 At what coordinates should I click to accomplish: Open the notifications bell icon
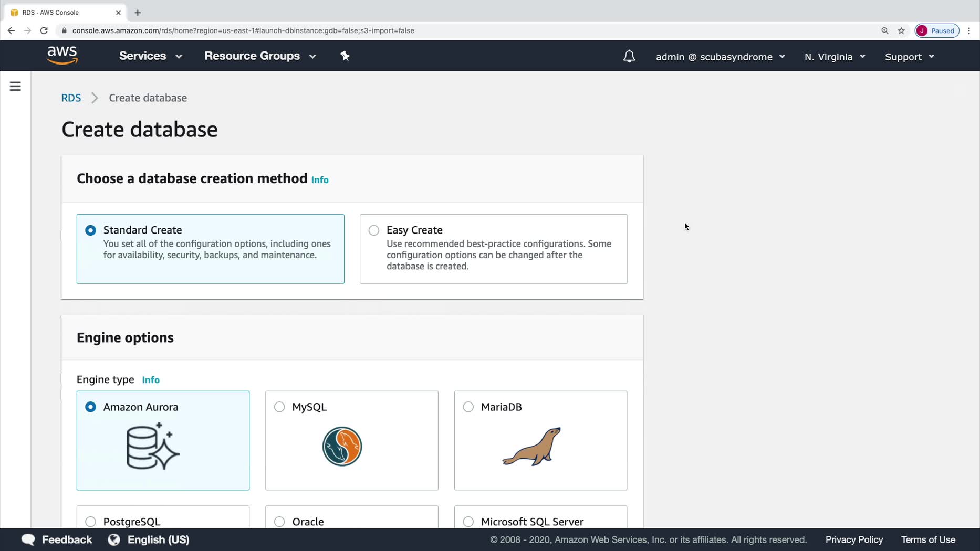[x=629, y=56]
